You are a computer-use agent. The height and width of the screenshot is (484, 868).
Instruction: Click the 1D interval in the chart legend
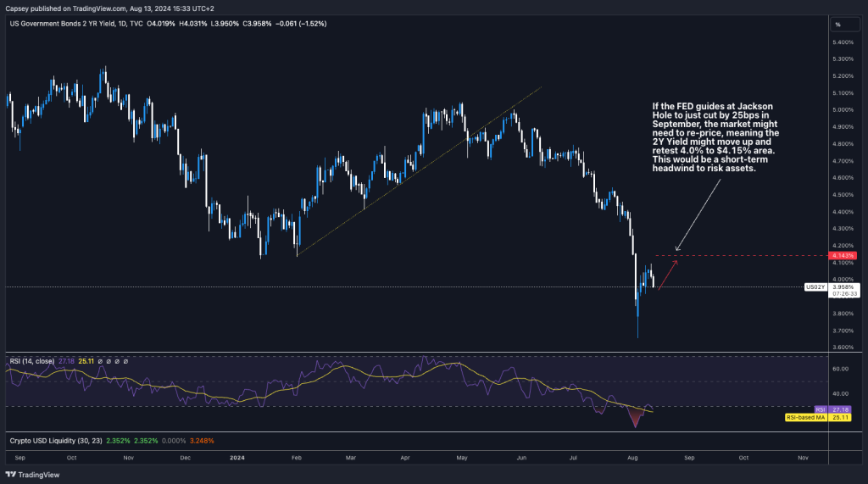[126, 24]
